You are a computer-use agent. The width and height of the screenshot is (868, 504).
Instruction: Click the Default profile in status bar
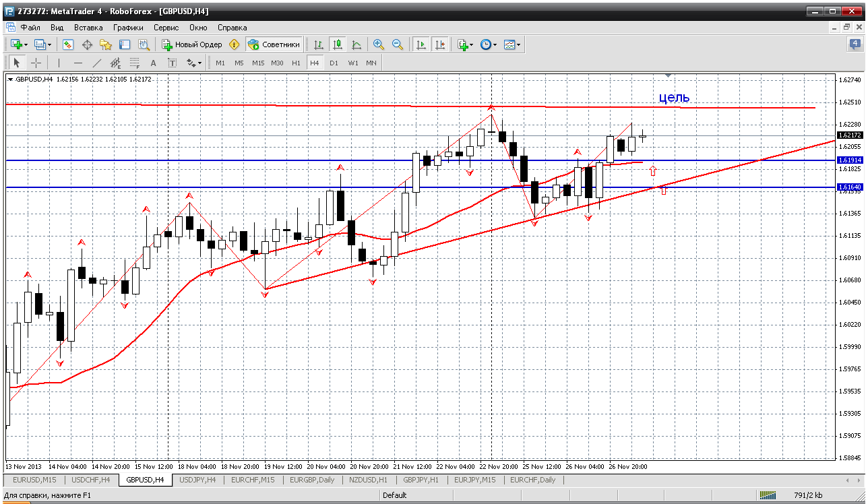pos(395,495)
